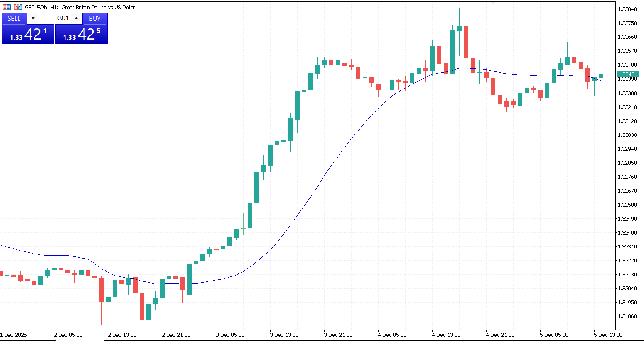This screenshot has height=341, width=644.
Task: Click the SELL button
Action: point(14,18)
